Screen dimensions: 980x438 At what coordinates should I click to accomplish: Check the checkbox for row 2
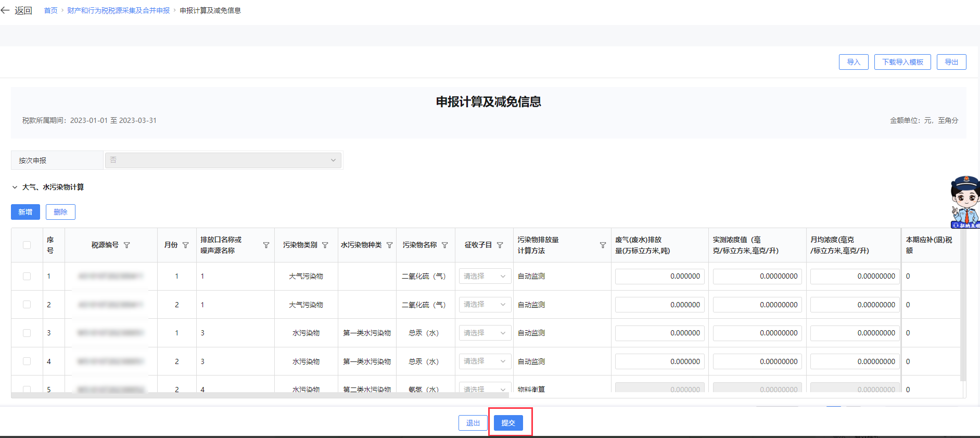tap(27, 305)
